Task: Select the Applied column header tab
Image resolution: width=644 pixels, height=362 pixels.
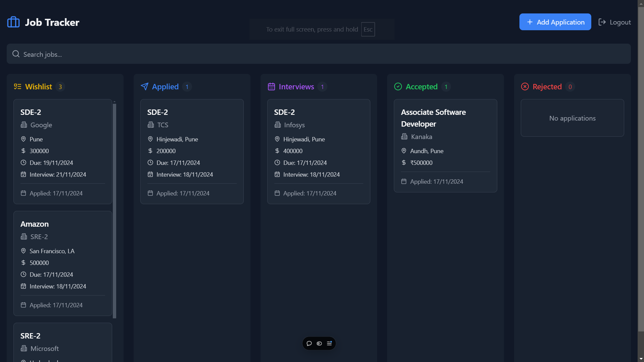Action: [165, 86]
